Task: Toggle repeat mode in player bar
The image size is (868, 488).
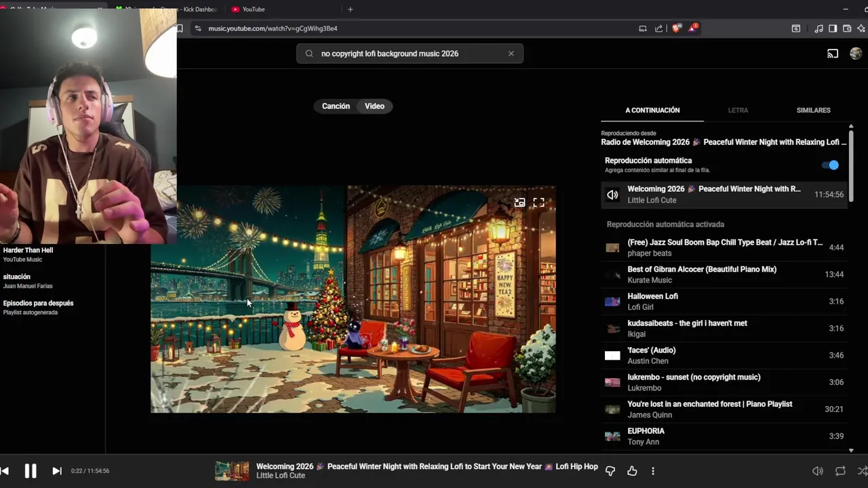Action: pyautogui.click(x=840, y=471)
